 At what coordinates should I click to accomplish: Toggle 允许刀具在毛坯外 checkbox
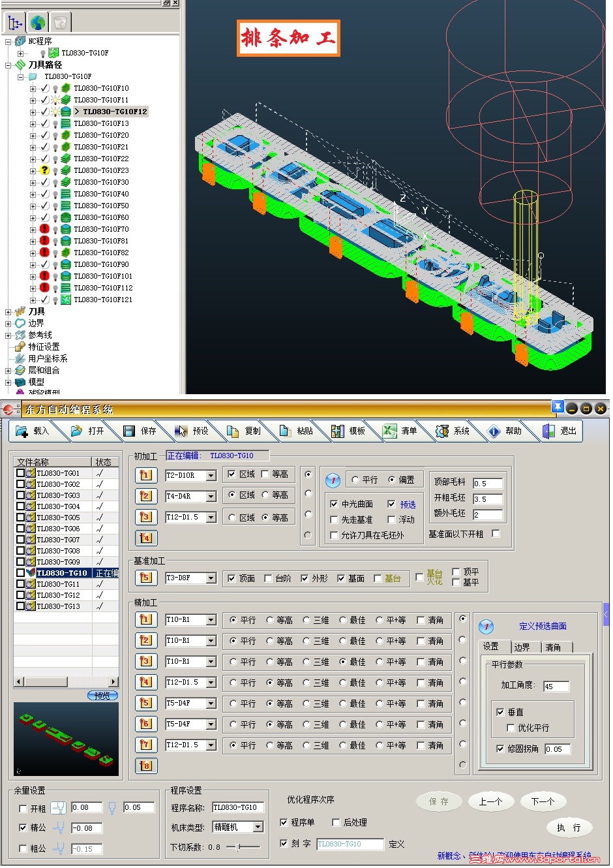(x=334, y=535)
